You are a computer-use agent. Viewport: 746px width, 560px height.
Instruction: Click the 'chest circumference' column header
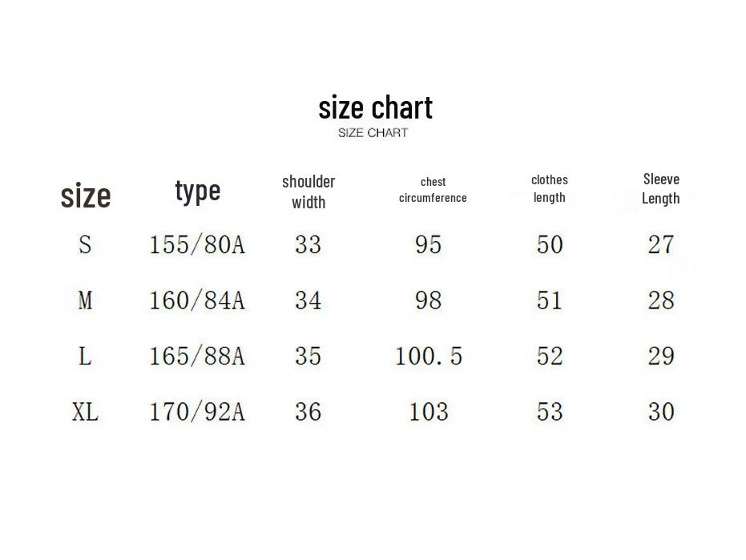tap(433, 190)
